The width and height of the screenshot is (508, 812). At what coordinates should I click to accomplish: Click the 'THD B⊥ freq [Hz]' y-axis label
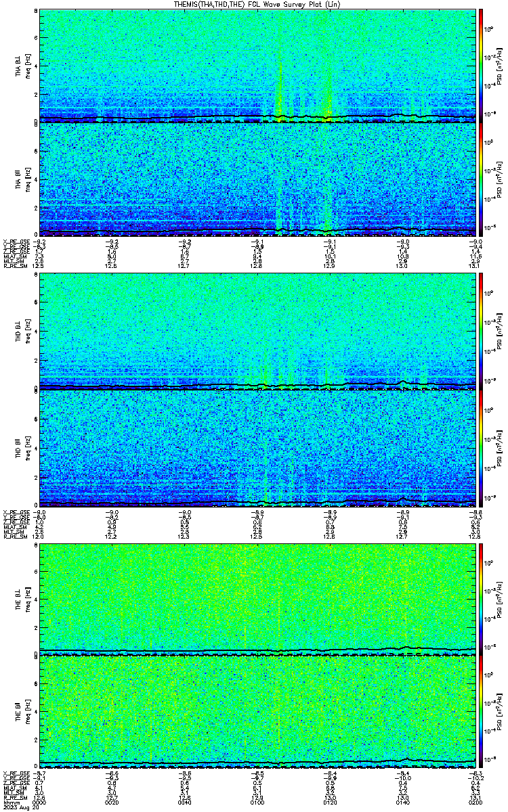(x=23, y=330)
